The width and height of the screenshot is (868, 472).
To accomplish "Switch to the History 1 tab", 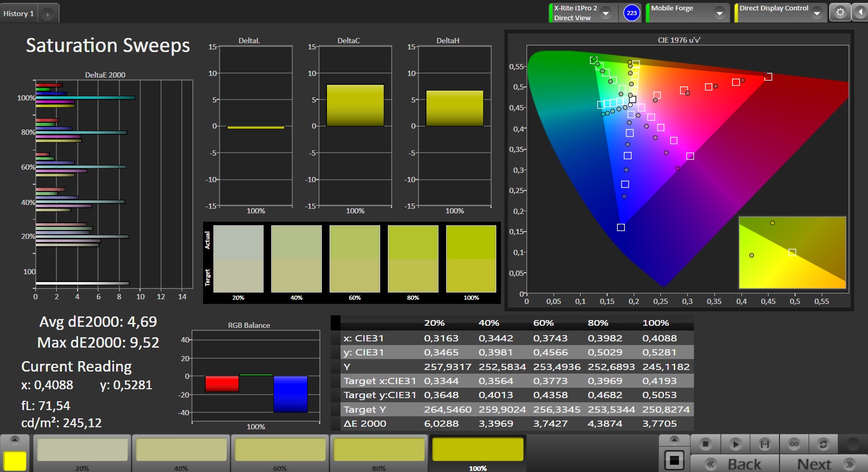I will pyautogui.click(x=19, y=14).
